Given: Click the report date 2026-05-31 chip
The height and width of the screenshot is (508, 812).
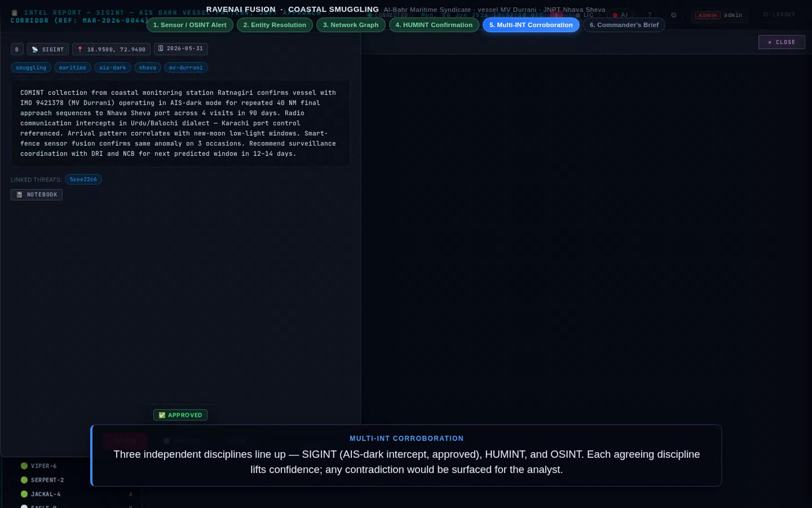Looking at the screenshot, I should point(181,49).
